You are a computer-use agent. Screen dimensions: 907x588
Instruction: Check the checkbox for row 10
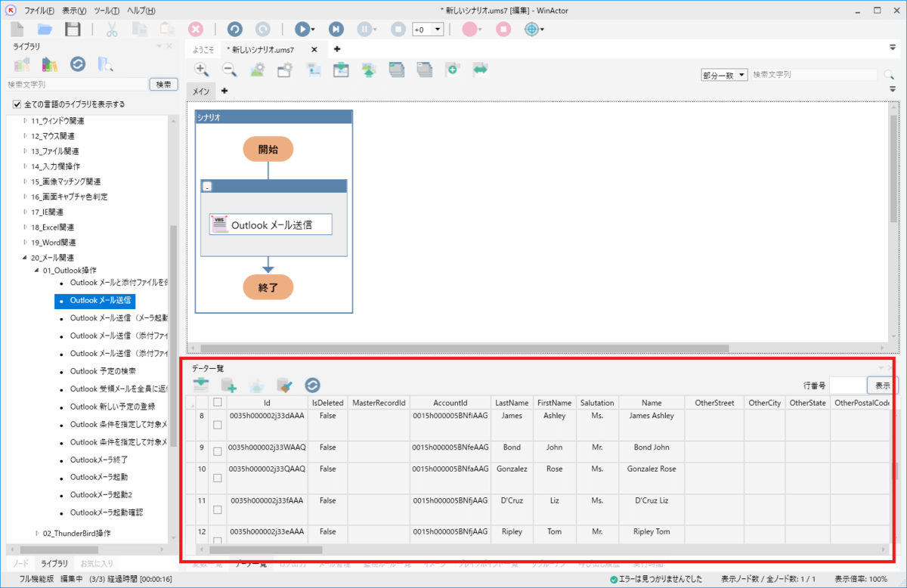coord(218,478)
